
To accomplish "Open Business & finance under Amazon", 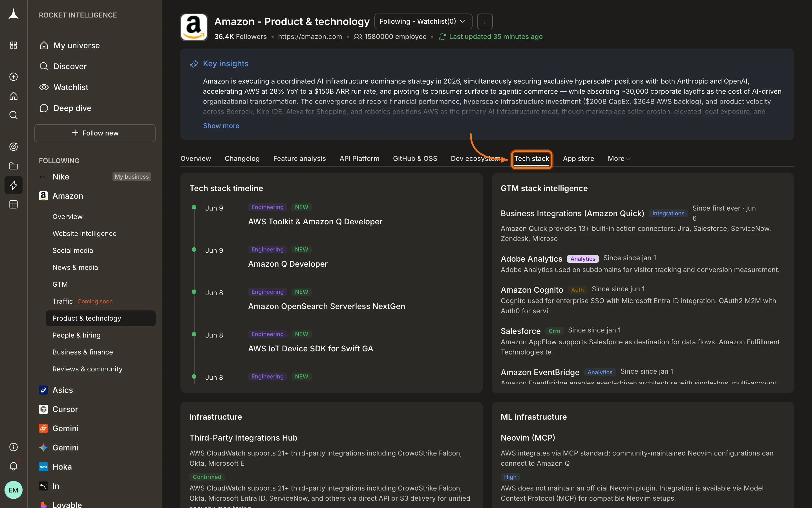I will (83, 352).
